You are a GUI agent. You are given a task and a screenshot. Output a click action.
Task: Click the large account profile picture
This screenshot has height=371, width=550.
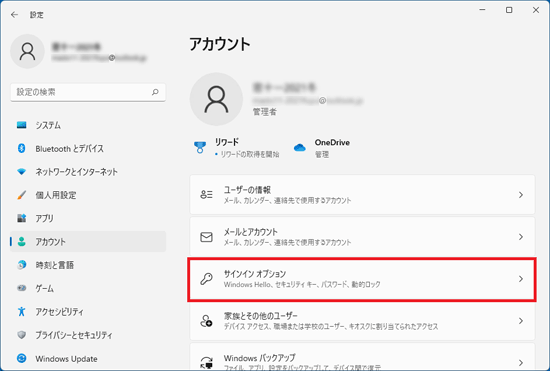point(216,99)
